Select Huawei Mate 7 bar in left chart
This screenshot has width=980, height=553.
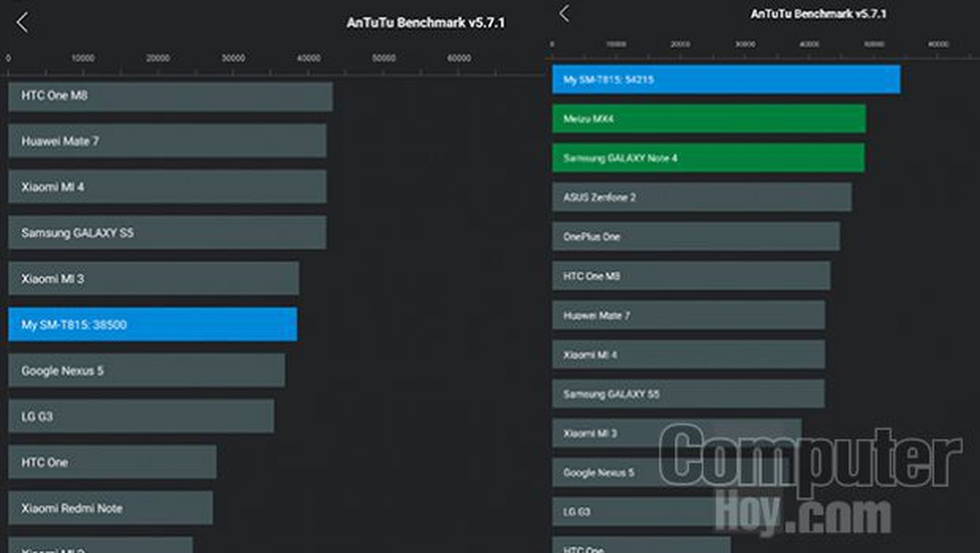[x=167, y=141]
